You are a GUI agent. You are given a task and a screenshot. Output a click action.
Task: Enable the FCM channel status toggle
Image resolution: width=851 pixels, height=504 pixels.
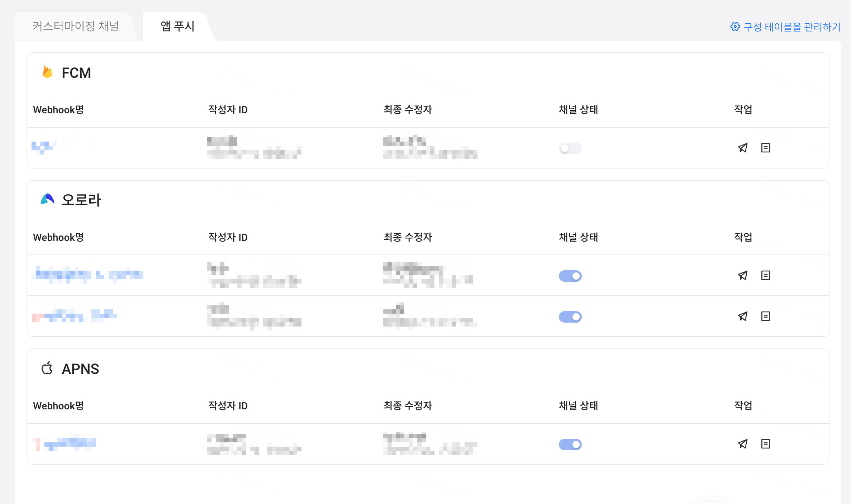570,148
